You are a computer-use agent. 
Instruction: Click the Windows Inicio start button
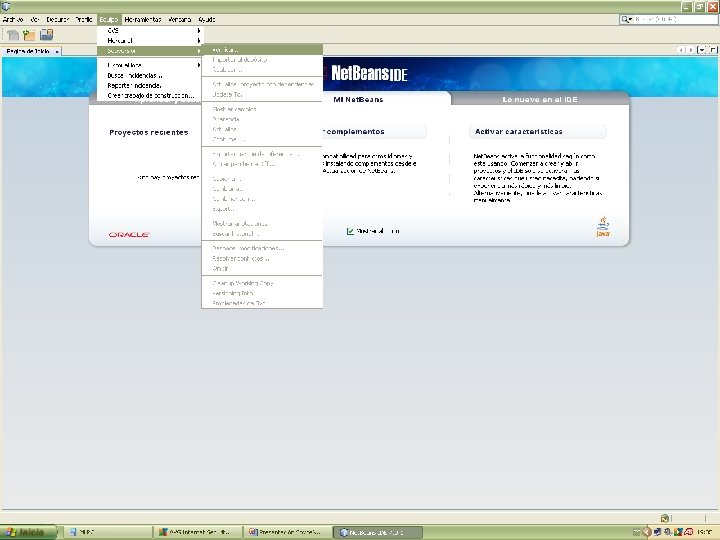[28, 532]
